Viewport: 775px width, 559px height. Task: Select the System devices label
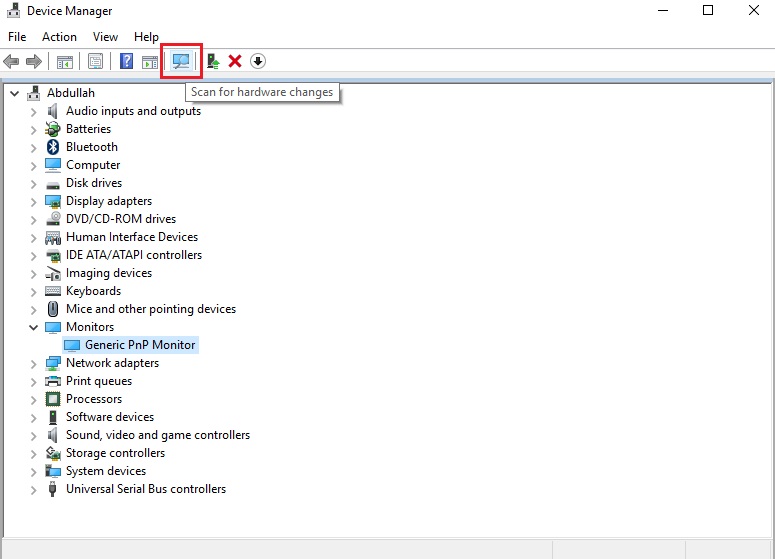[106, 471]
